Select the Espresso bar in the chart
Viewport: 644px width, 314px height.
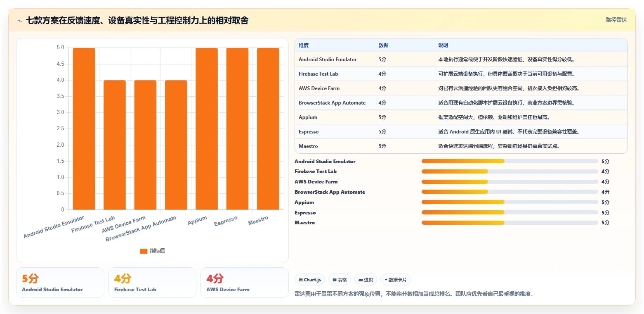[x=237, y=128]
